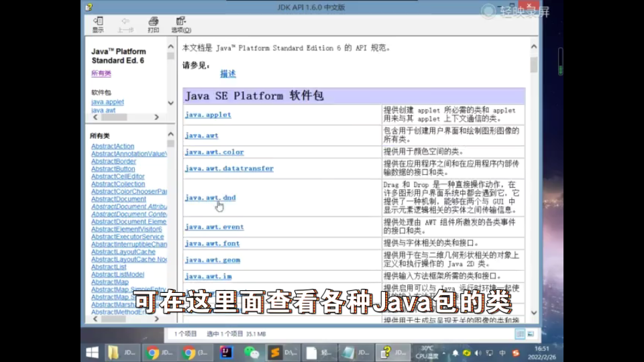
Task: Click main content scroll-up arrow
Action: click(534, 47)
